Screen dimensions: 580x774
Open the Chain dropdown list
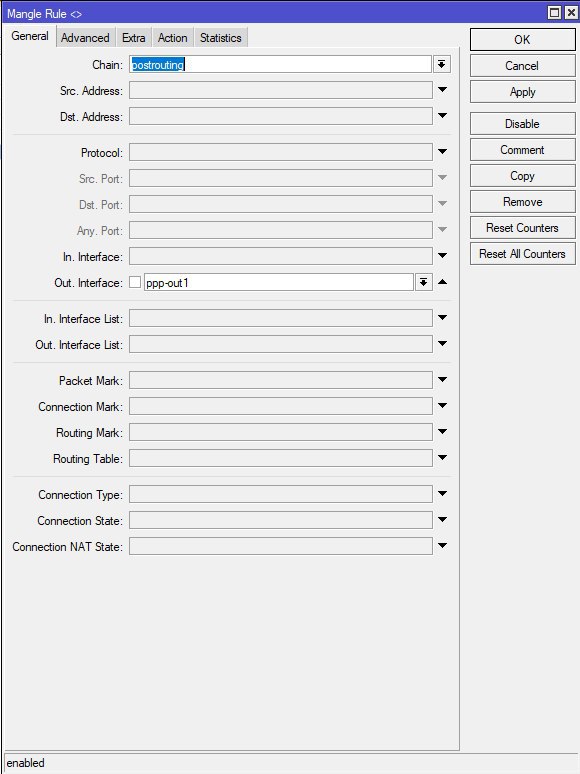[x=442, y=64]
